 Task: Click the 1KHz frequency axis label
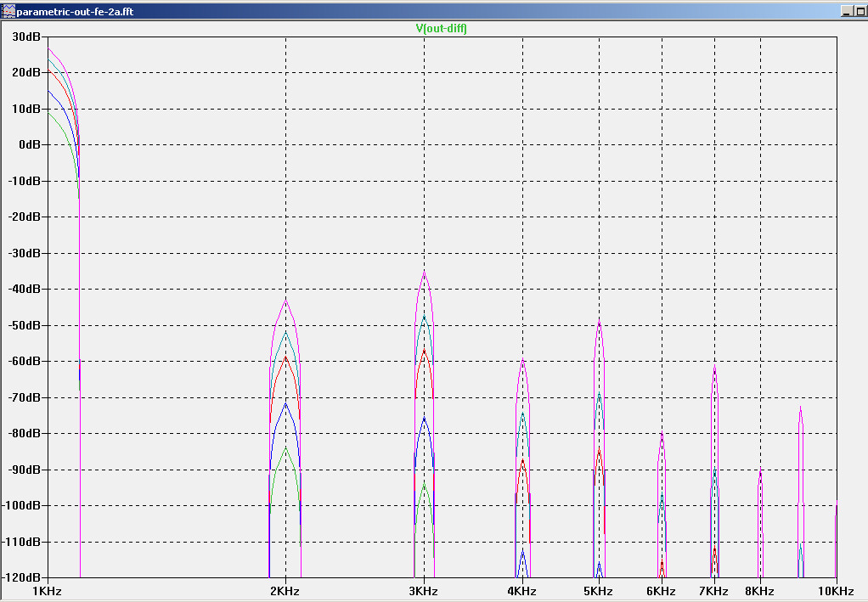(47, 592)
